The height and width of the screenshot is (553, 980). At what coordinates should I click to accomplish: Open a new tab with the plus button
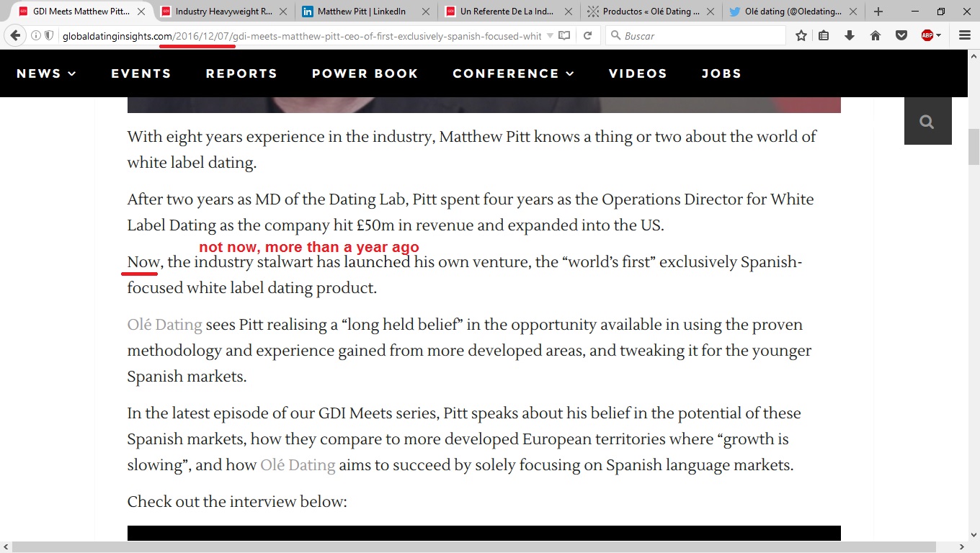click(878, 12)
